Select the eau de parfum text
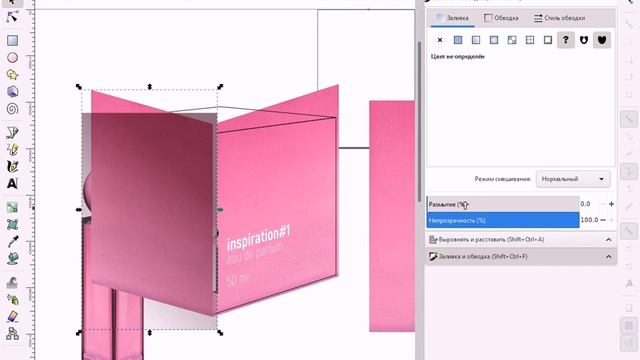Viewport: 640px width, 360px height. tap(255, 255)
